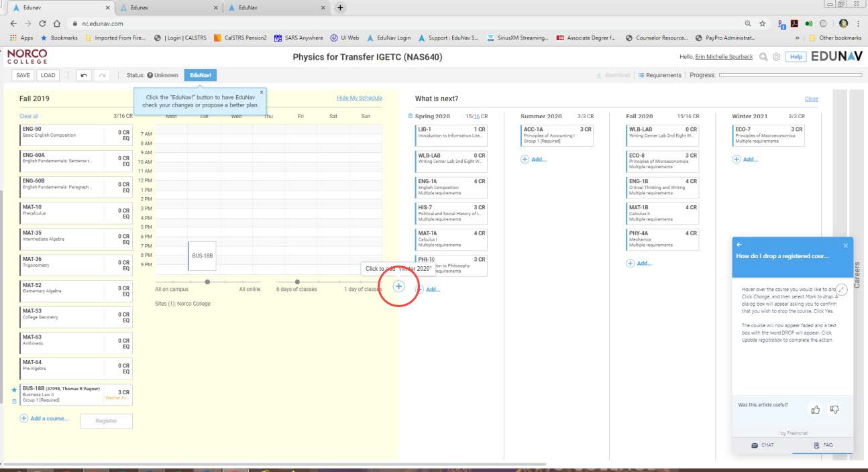Screen dimensions: 868x472
Task: Click the plus icon to add Winter 2020
Action: click(398, 286)
